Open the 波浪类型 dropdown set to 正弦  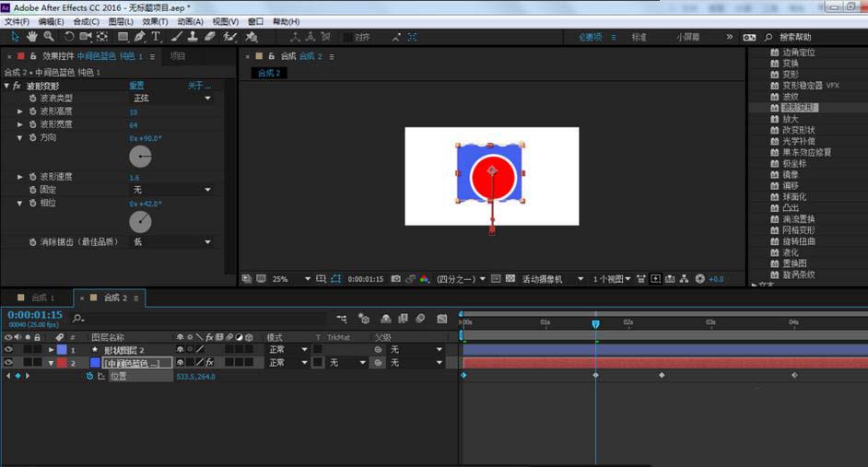[x=171, y=99]
